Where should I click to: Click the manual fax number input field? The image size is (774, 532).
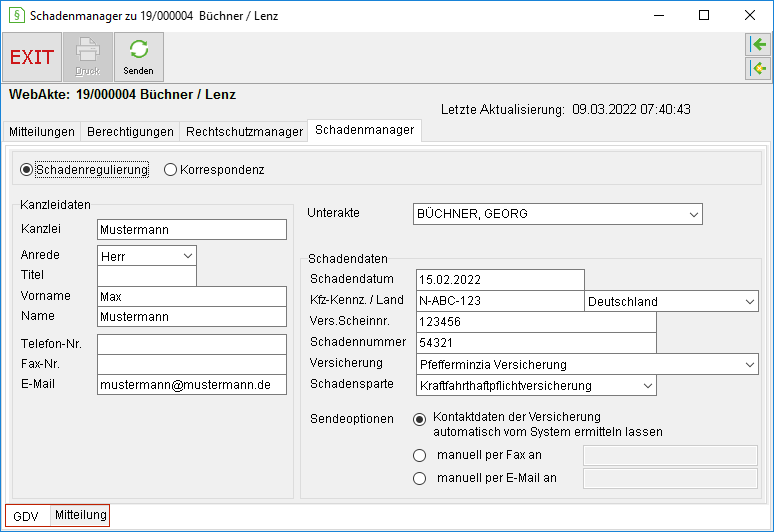[x=670, y=456]
